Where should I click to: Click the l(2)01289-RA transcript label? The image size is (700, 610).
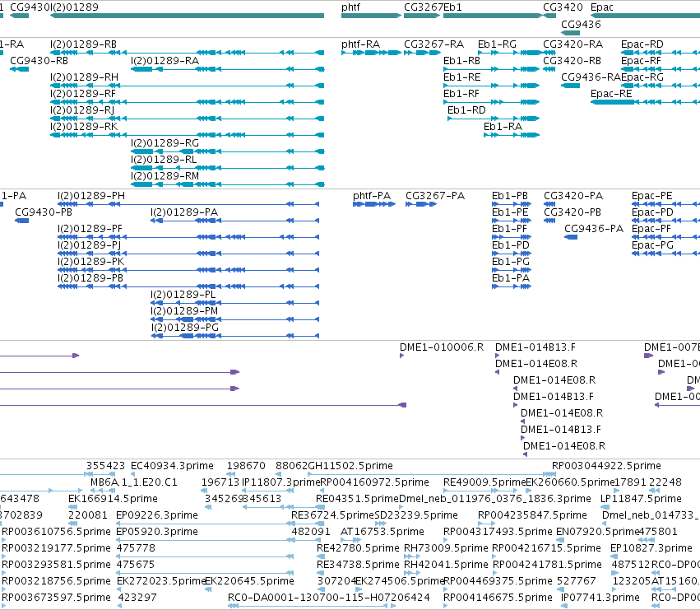pyautogui.click(x=165, y=61)
